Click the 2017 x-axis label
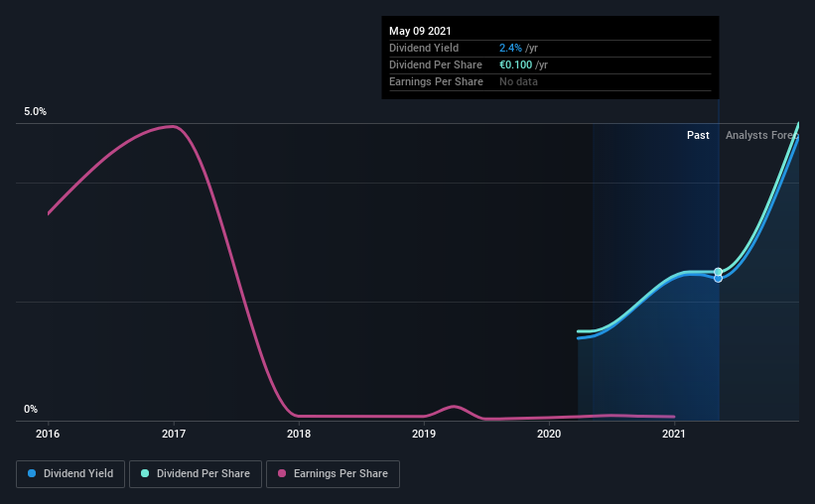This screenshot has height=504, width=815. (x=173, y=434)
